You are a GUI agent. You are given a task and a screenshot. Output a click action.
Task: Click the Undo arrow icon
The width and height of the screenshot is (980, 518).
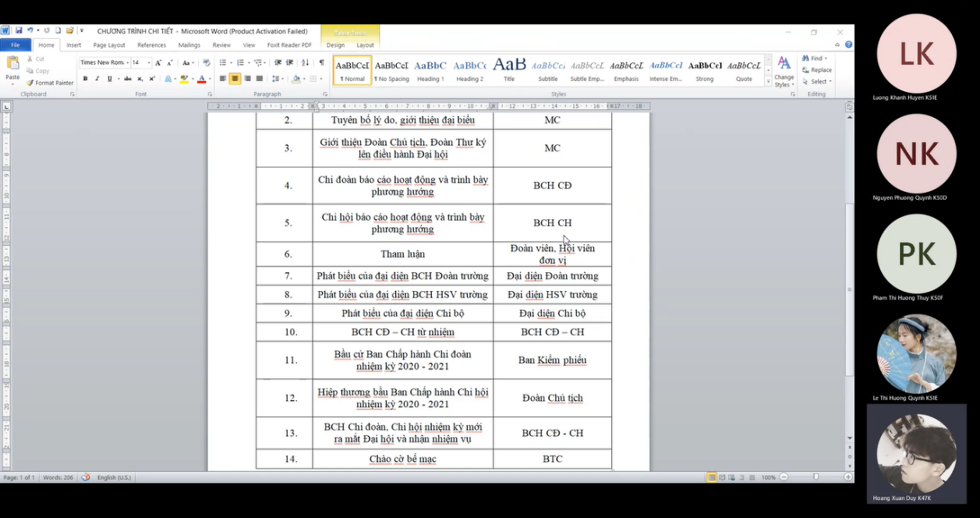point(30,30)
